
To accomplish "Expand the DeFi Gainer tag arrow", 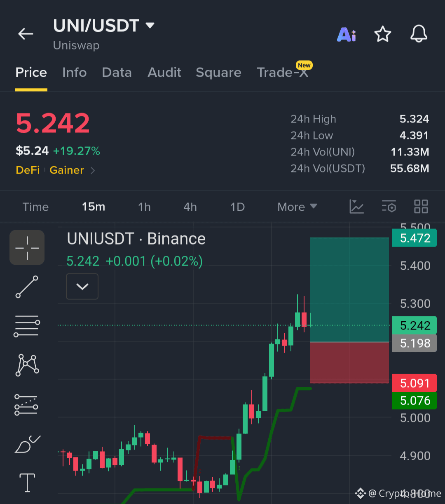I will point(93,170).
